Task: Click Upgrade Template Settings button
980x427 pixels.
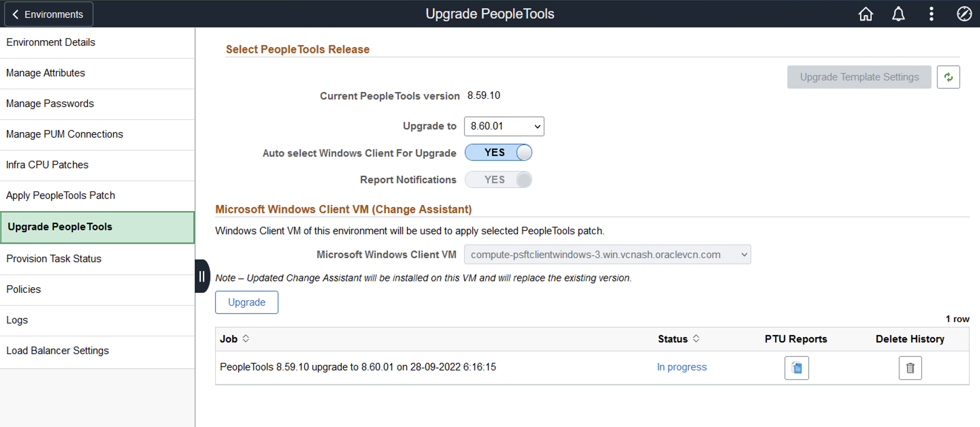Action: tap(859, 77)
